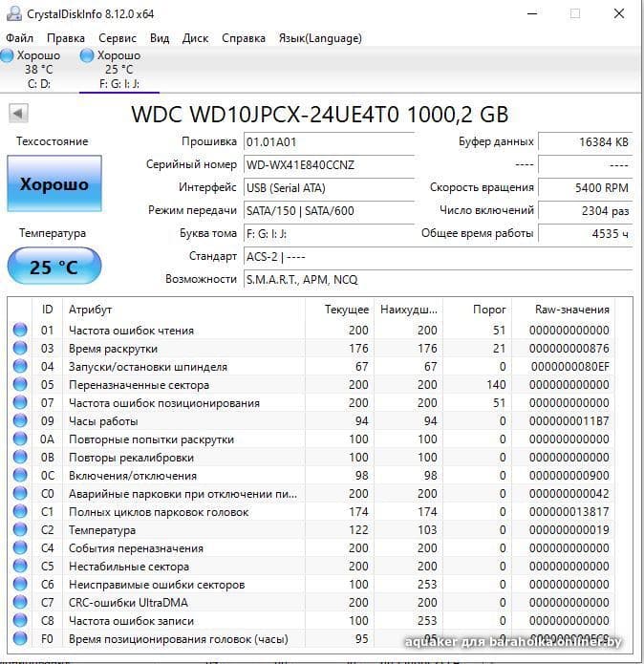
Task: Click the CrystalDiskInfo app icon in title bar
Action: coord(14,13)
